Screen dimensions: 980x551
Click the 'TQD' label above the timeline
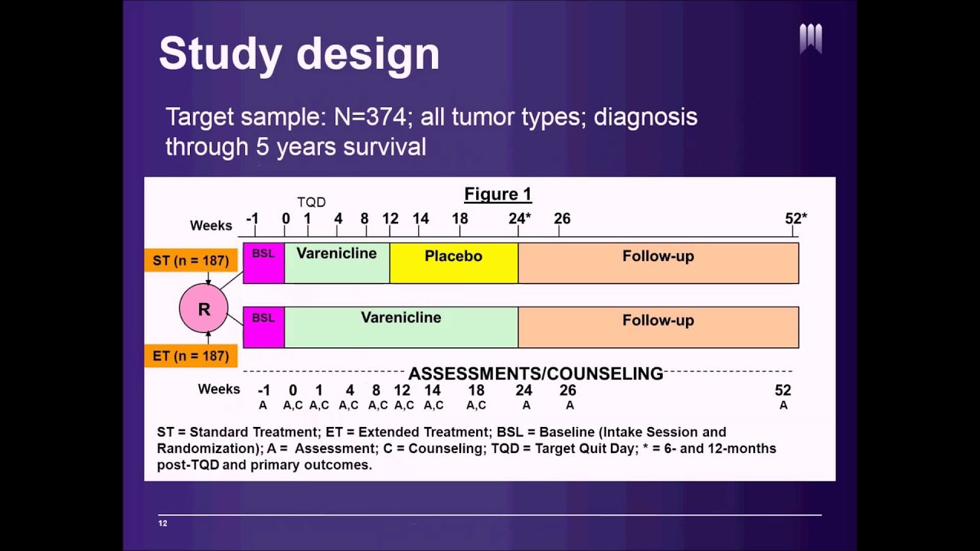tap(312, 202)
